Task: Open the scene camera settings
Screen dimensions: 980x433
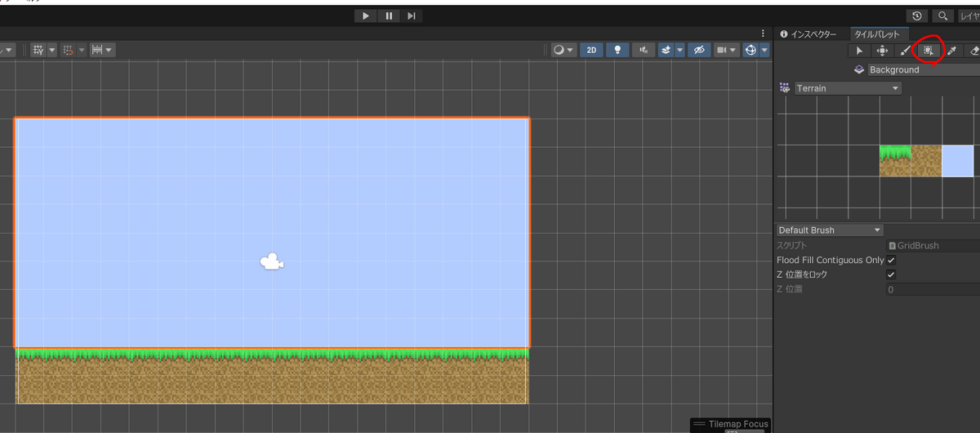Action: (726, 50)
